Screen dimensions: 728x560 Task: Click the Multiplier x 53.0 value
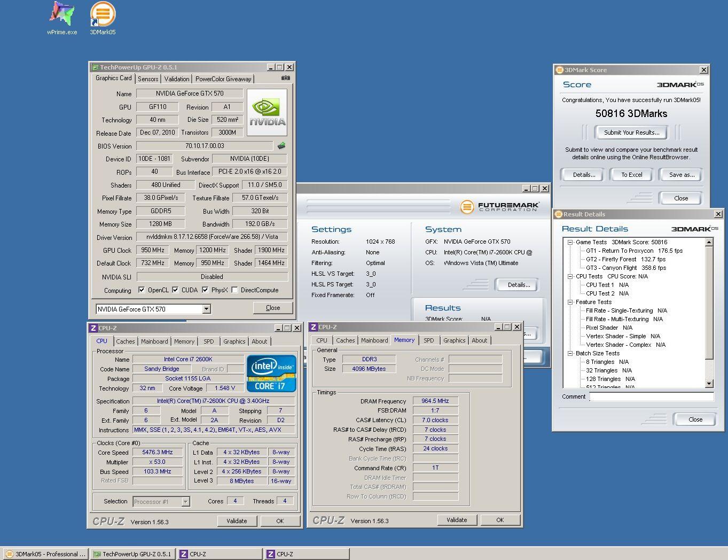[x=158, y=462]
